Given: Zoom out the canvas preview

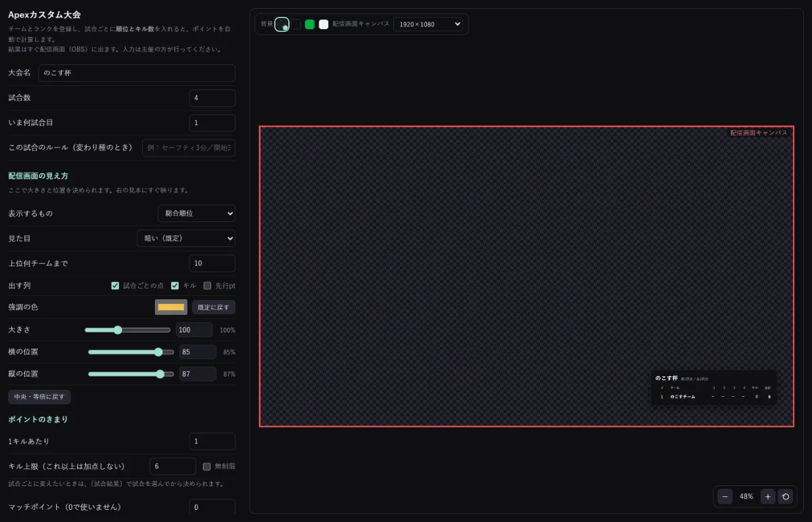Looking at the screenshot, I should [725, 496].
